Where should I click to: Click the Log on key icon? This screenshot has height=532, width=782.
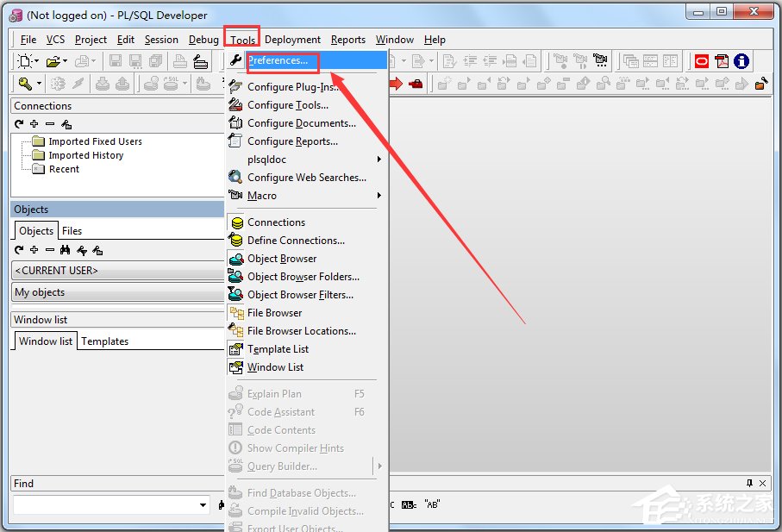[25, 84]
